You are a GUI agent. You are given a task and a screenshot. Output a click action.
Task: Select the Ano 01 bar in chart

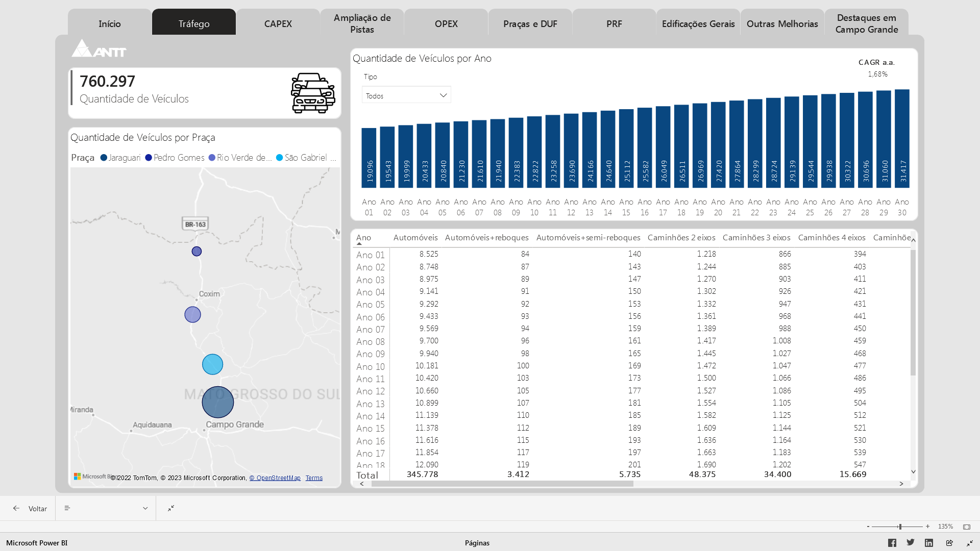pyautogui.click(x=369, y=158)
